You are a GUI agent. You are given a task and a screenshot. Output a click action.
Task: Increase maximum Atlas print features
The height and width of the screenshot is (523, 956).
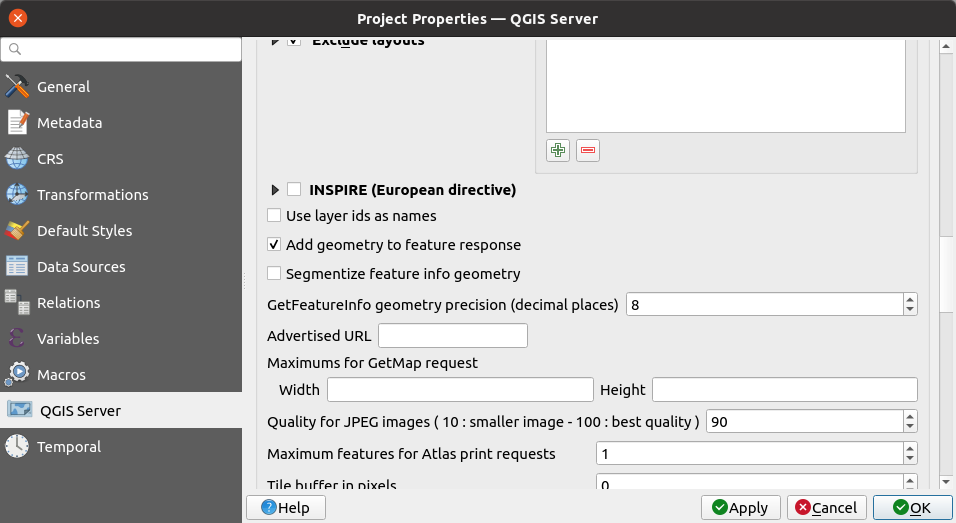[x=910, y=448]
